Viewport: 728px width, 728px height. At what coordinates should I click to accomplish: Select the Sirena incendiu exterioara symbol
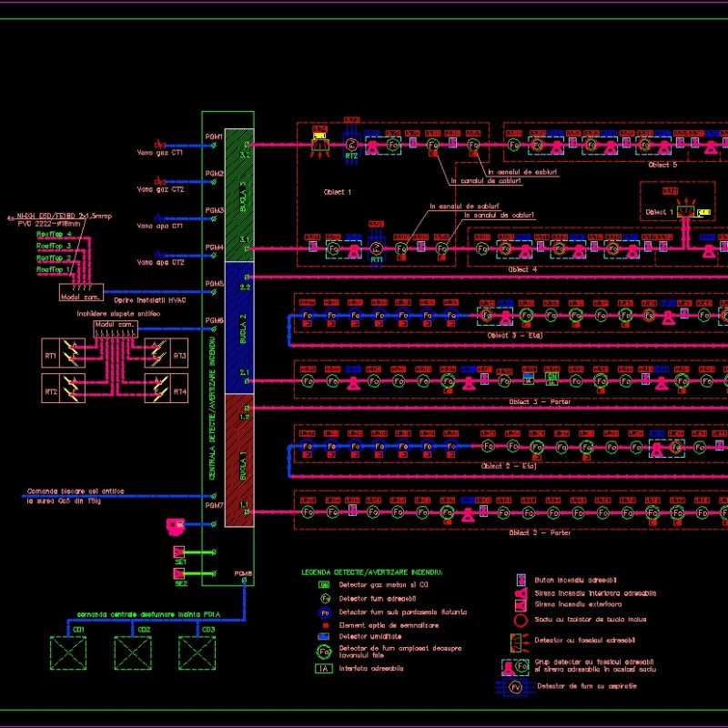[520, 604]
